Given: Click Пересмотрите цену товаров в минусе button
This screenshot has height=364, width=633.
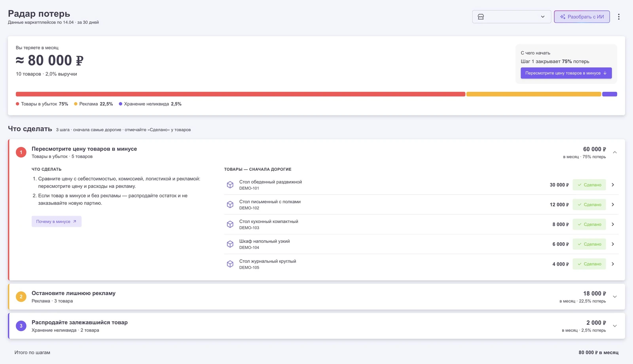Looking at the screenshot, I should tap(566, 73).
